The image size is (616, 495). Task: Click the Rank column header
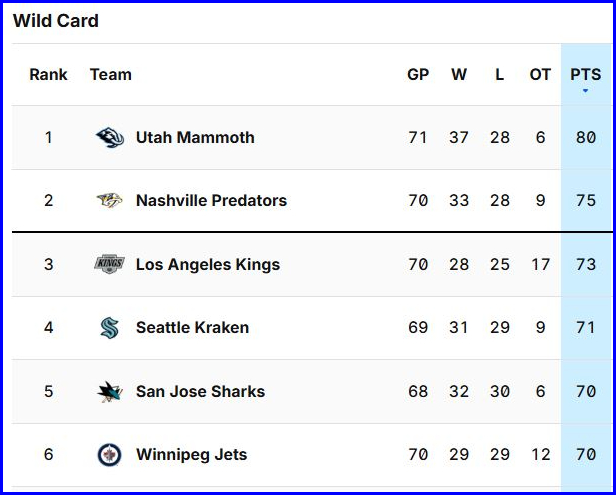point(48,74)
